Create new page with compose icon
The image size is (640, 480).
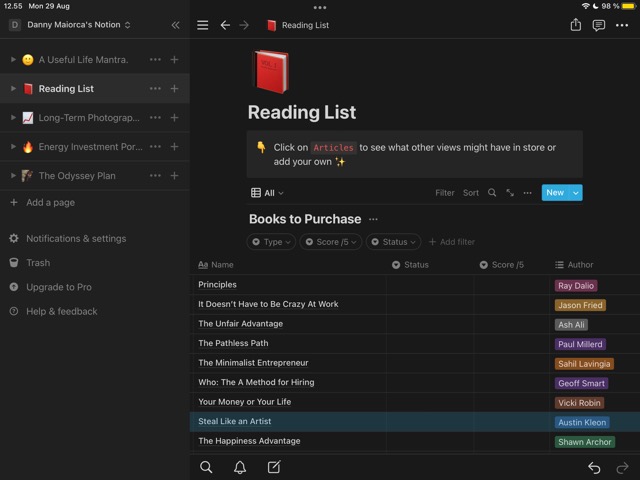[274, 467]
